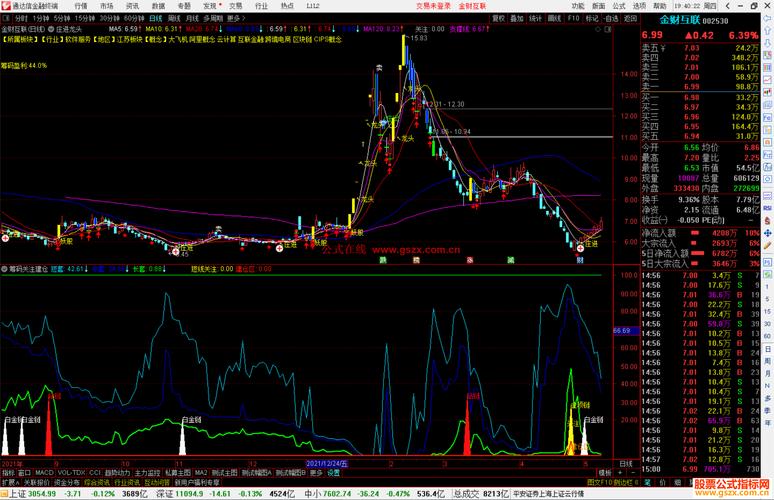Image resolution: width=774 pixels, height=500 pixels.
Task: Switch chart to 60分钟 period
Action: click(134, 18)
